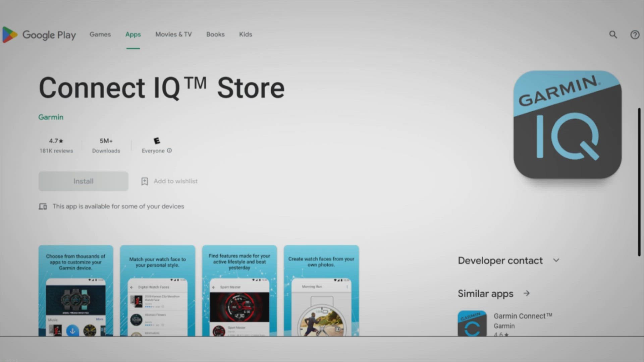Click the Install button
The image size is (644, 362).
coord(84,181)
